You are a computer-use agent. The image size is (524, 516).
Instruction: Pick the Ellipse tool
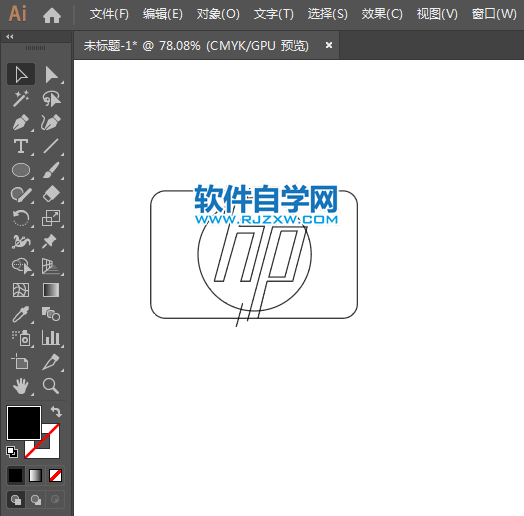(21, 170)
